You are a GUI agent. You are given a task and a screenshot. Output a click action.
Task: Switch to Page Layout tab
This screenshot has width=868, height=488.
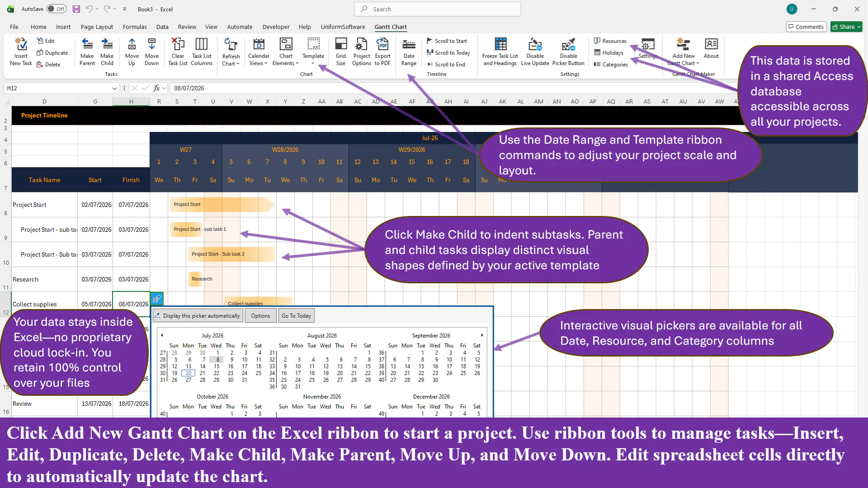[x=97, y=27]
